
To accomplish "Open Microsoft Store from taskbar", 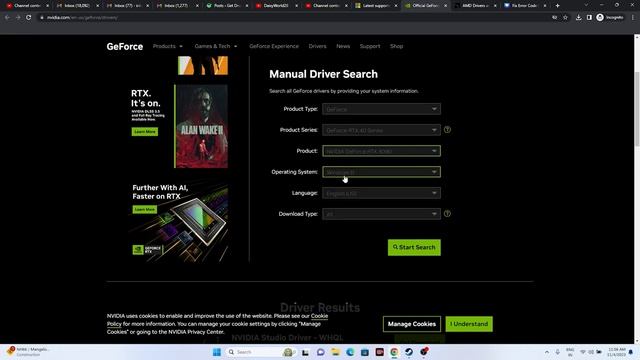I will [x=365, y=352].
